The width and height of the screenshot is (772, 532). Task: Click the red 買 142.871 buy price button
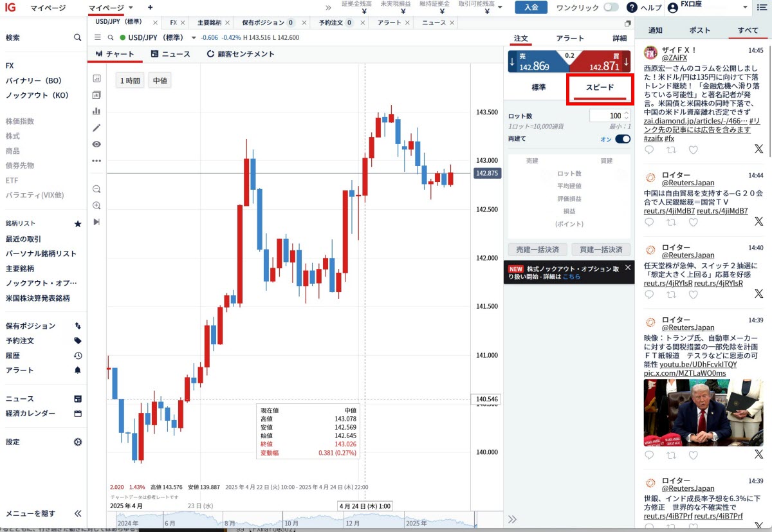[x=600, y=62]
